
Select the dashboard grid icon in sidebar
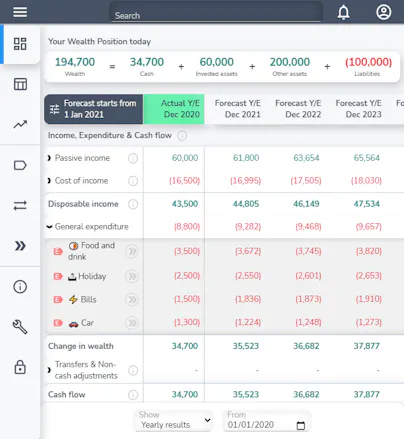20,44
